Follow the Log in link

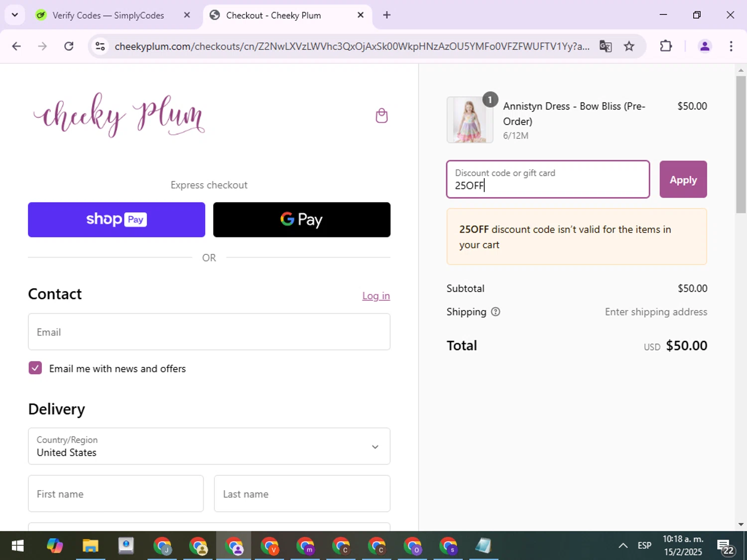click(x=376, y=296)
